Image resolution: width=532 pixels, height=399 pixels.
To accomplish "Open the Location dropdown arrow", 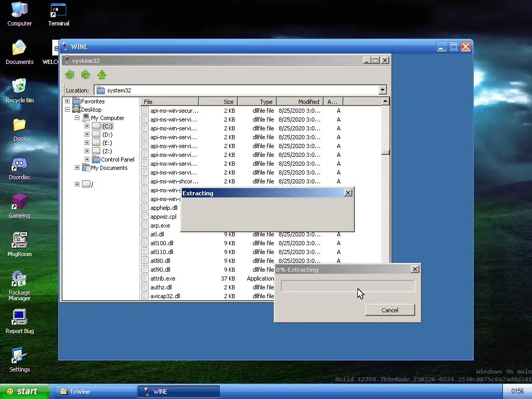I will point(382,90).
